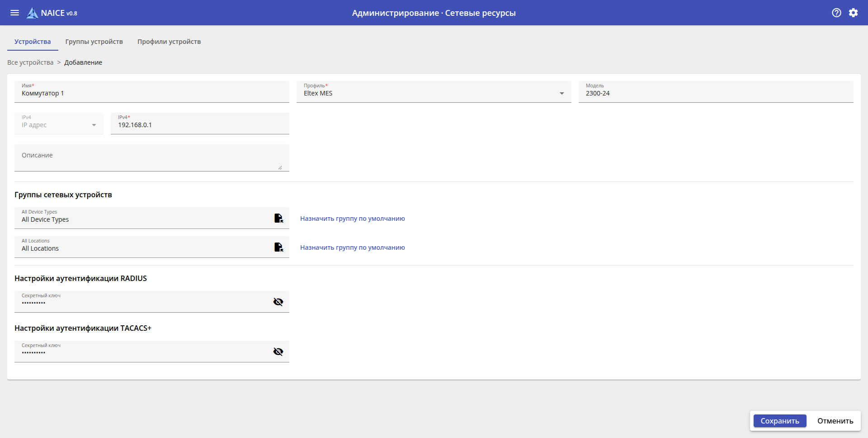Click the Администрирование · Сетевые ресурсы title
The height and width of the screenshot is (438, 868).
(434, 13)
